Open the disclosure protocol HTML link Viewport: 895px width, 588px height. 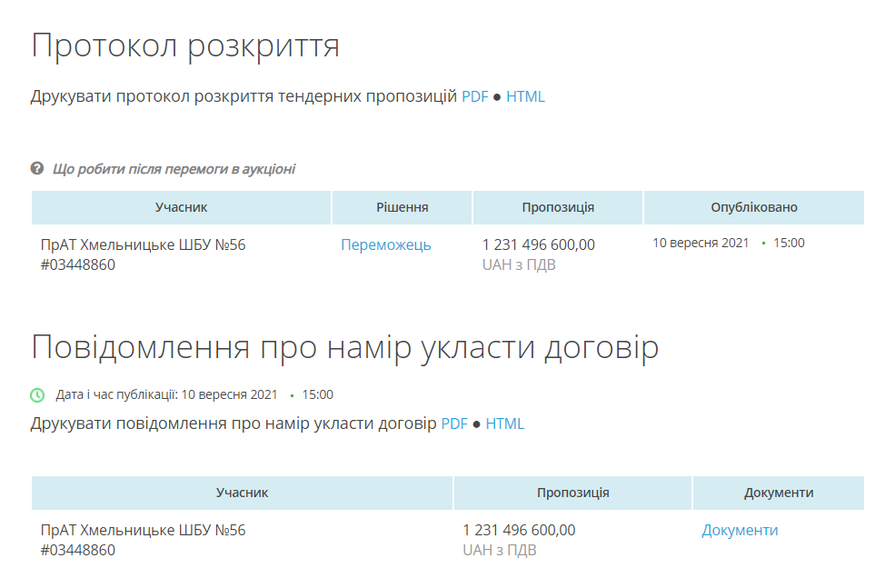(x=526, y=96)
